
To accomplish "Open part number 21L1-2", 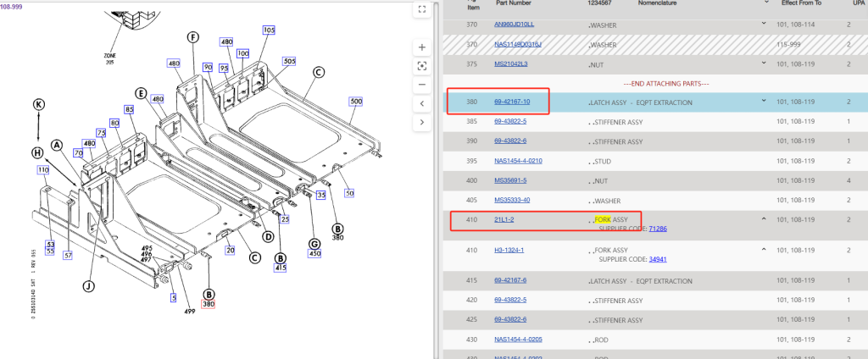I will pyautogui.click(x=504, y=219).
